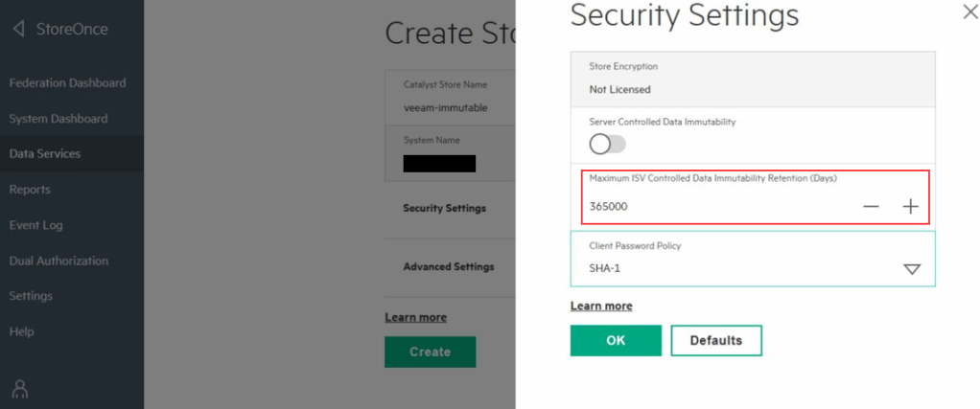
Task: Open Settings in the sidebar
Action: tap(31, 296)
